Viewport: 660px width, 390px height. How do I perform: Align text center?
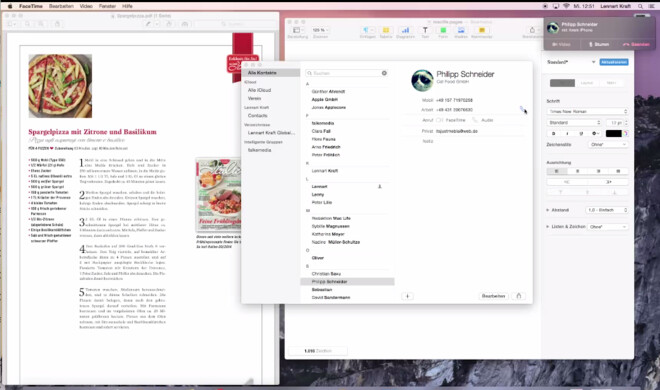(578, 171)
